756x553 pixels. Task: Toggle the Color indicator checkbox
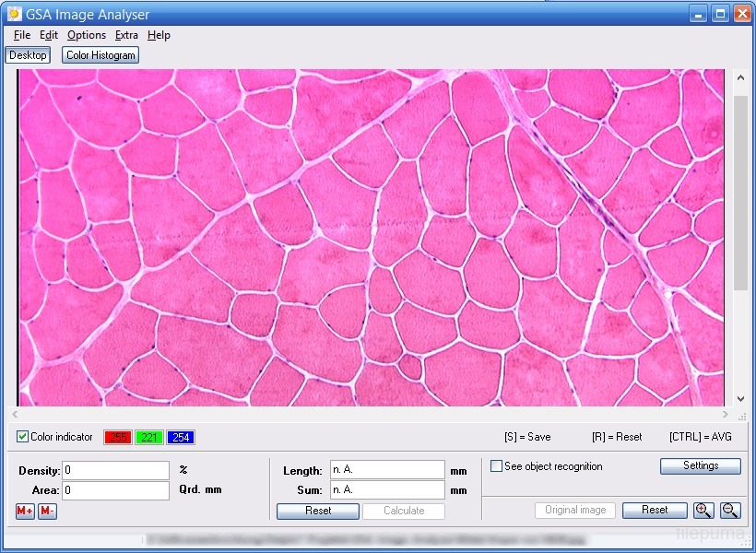click(23, 437)
